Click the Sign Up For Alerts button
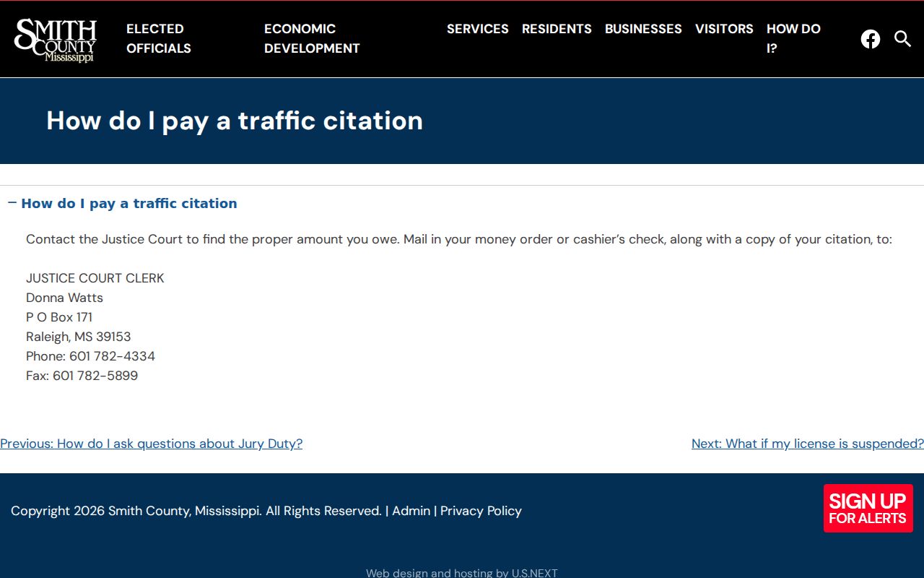 point(868,508)
